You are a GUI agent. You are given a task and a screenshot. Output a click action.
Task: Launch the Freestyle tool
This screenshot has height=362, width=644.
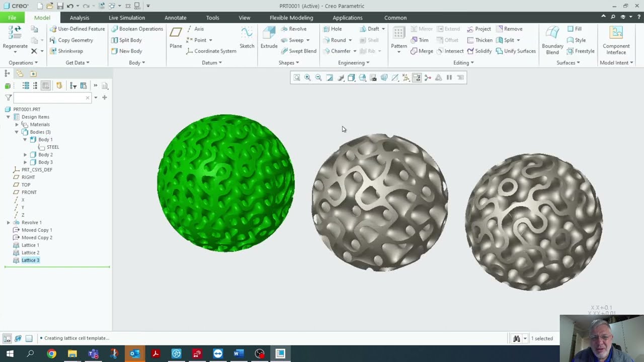(x=581, y=51)
